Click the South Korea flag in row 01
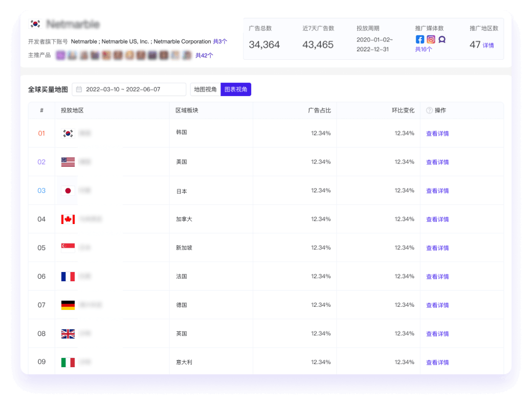Viewport: 532px width, 405px height. coord(68,133)
